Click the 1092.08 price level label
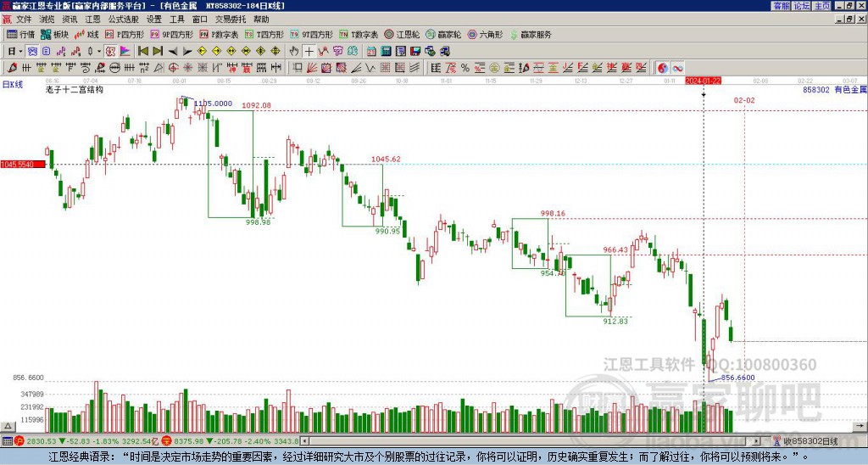 (256, 105)
